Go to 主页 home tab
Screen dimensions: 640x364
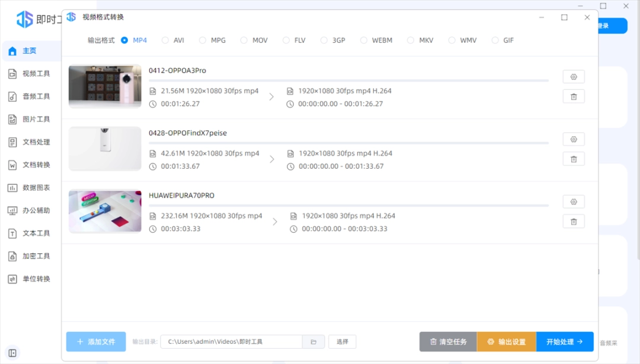click(x=31, y=51)
